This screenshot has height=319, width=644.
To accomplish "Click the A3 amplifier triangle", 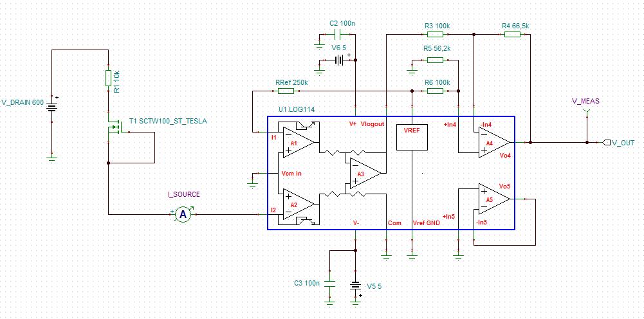I will [x=365, y=173].
